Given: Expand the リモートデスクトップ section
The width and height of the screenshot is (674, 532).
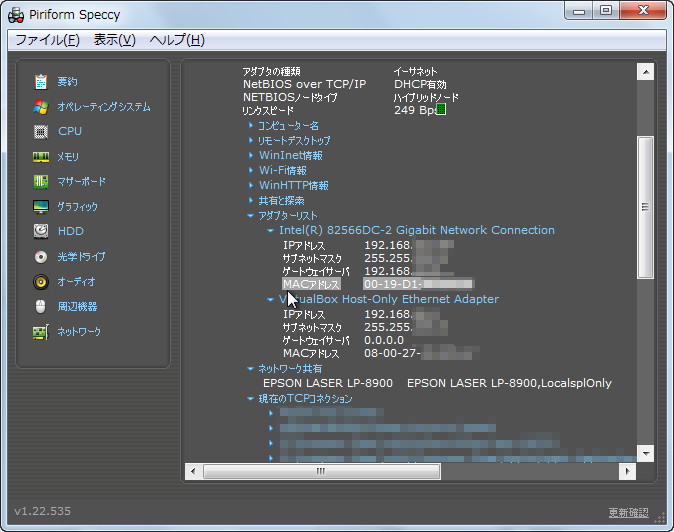Looking at the screenshot, I should click(x=251, y=140).
